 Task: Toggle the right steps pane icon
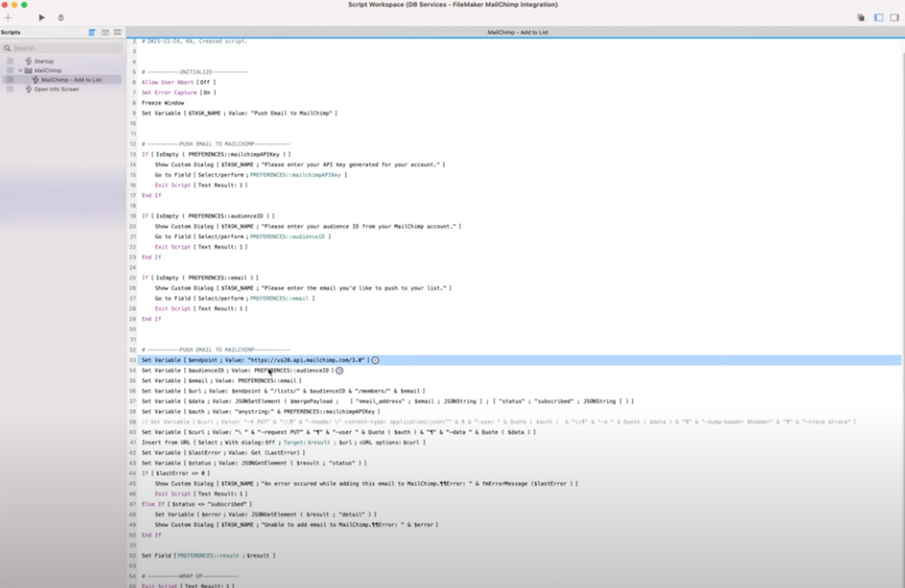point(895,17)
